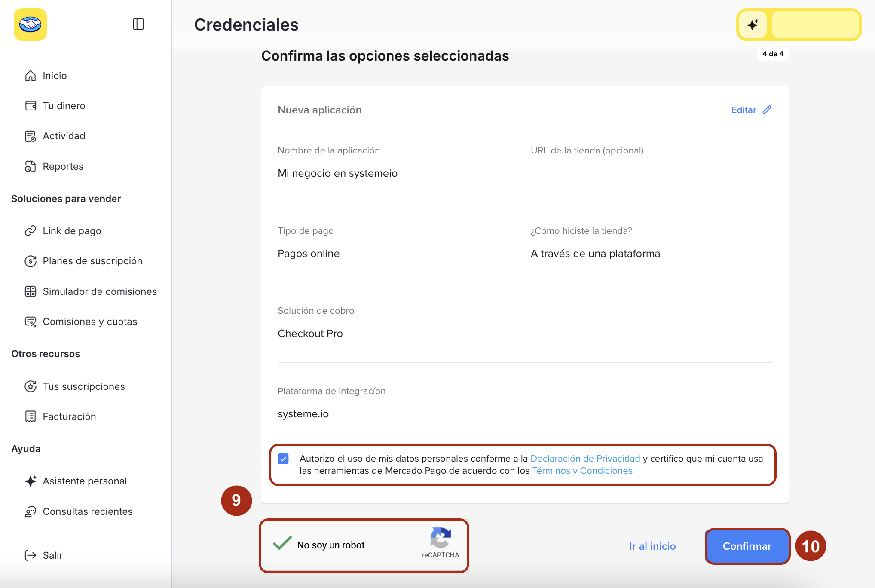Click the No soy un robot checkmark
Image resolution: width=875 pixels, height=588 pixels.
pos(282,544)
